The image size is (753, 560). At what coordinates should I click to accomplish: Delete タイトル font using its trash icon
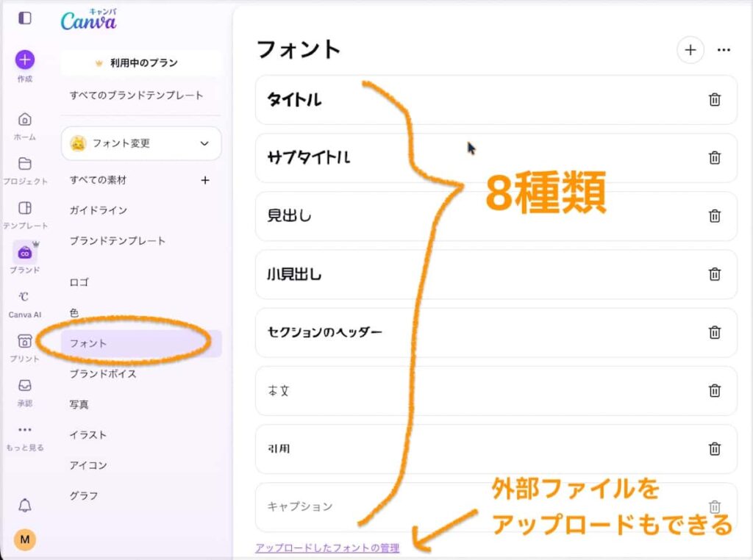point(713,101)
